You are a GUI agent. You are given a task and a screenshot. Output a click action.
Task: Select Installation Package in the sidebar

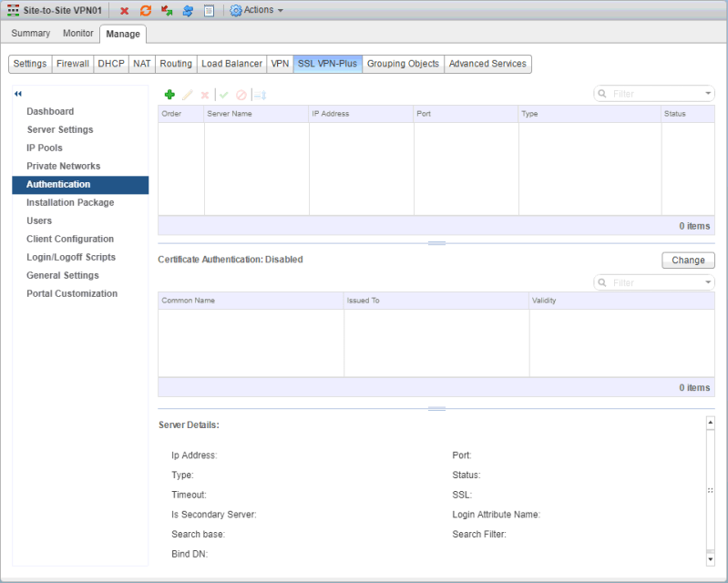click(70, 202)
